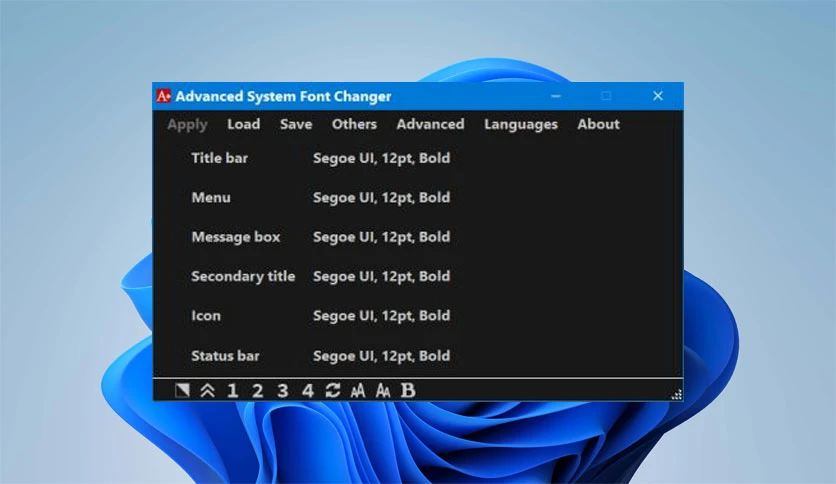Click the increase font size AA icon
Viewport: 836px width, 484px height.
click(358, 391)
